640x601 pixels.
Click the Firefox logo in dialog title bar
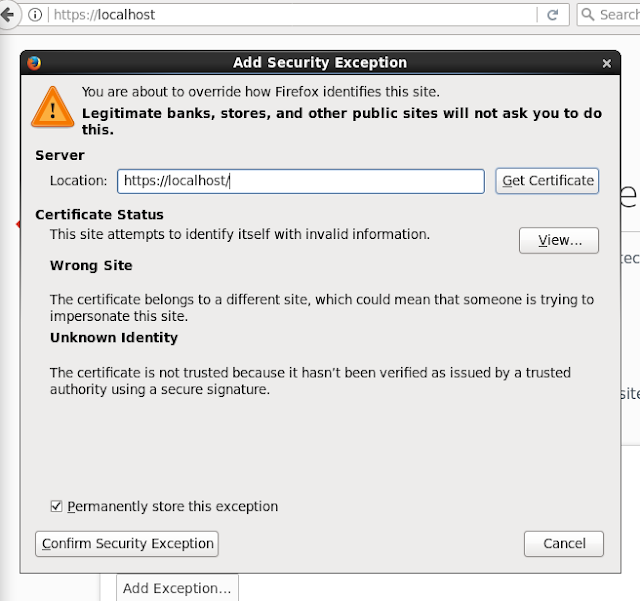coord(35,63)
